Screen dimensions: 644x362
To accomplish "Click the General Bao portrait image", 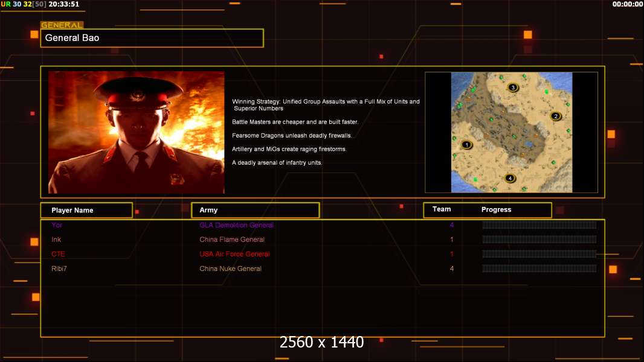I will click(137, 132).
